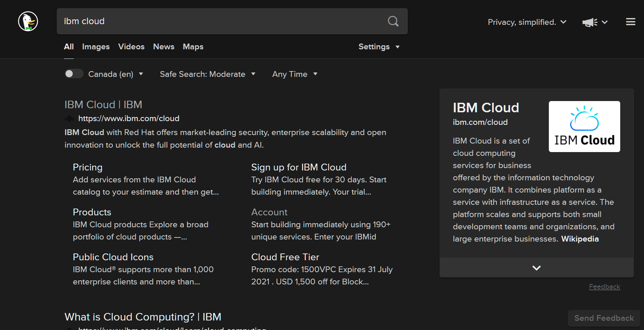Open the Public Cloud Icons sitelink
Viewport: 644px width, 330px height.
tap(113, 257)
